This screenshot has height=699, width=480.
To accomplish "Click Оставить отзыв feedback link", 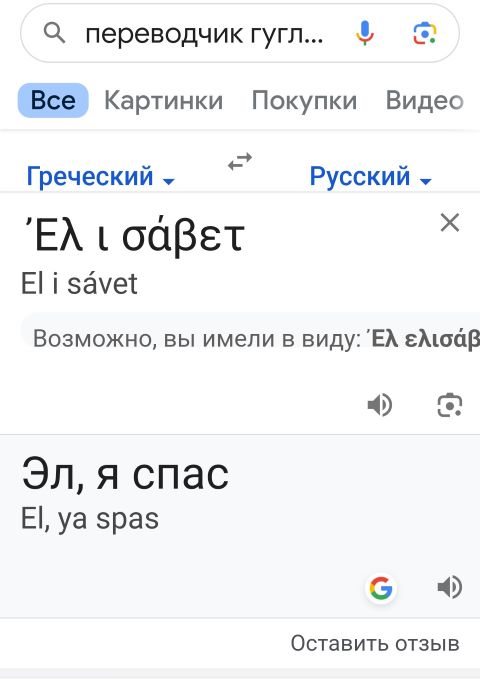I will (x=375, y=643).
